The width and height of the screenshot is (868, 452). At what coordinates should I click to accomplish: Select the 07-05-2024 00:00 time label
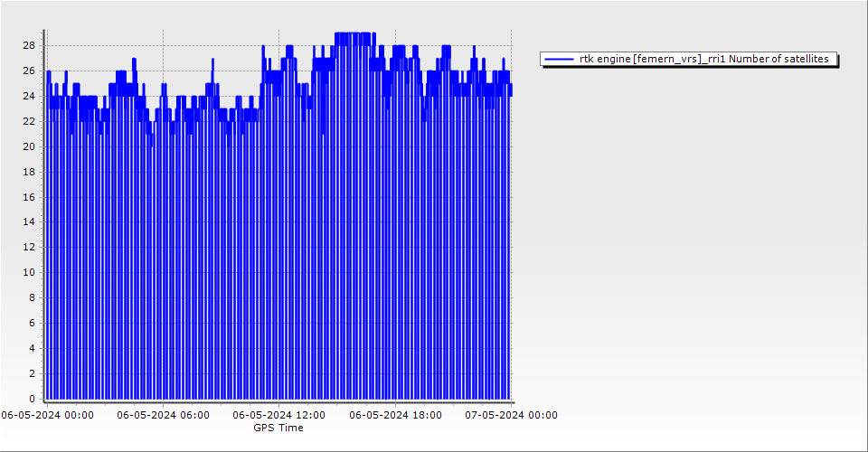(511, 416)
